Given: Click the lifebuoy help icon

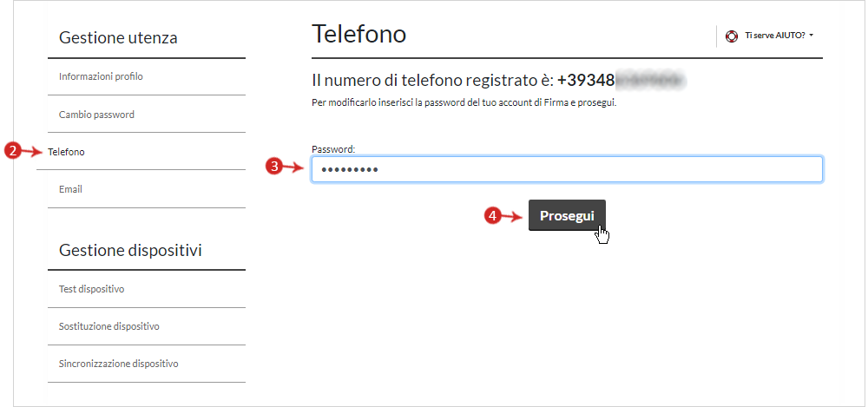Looking at the screenshot, I should coord(731,36).
